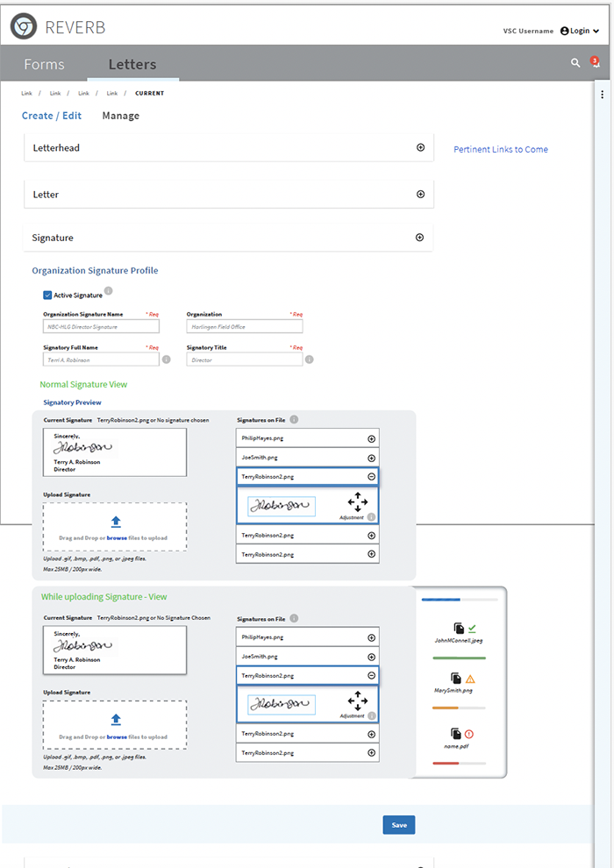
Task: Click the Adjustment move arrows in Normal view
Action: point(358,502)
